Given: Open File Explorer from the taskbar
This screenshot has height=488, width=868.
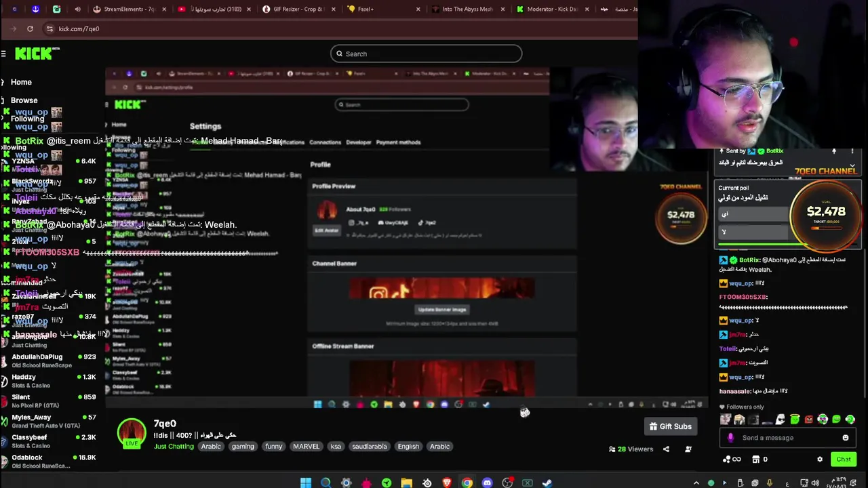Looking at the screenshot, I should [x=406, y=483].
